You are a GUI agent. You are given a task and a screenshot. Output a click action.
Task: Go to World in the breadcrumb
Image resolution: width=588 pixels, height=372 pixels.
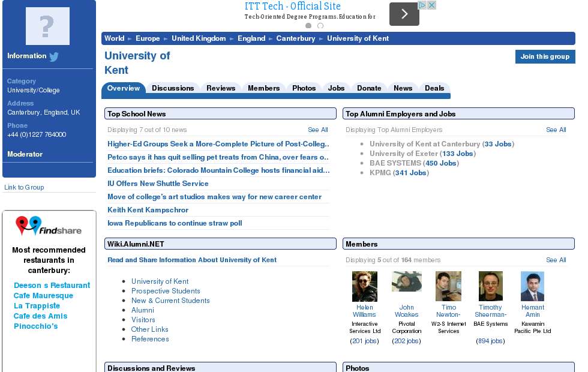[115, 38]
